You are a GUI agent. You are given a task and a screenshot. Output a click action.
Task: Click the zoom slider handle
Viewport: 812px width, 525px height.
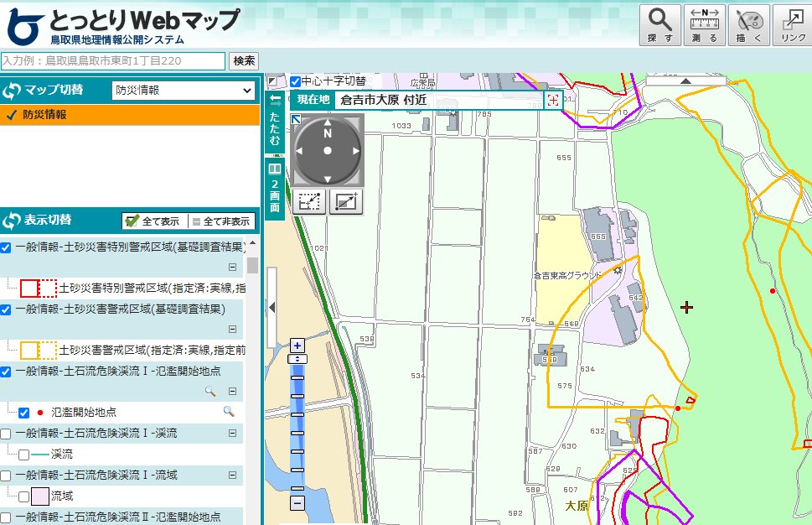point(297,359)
